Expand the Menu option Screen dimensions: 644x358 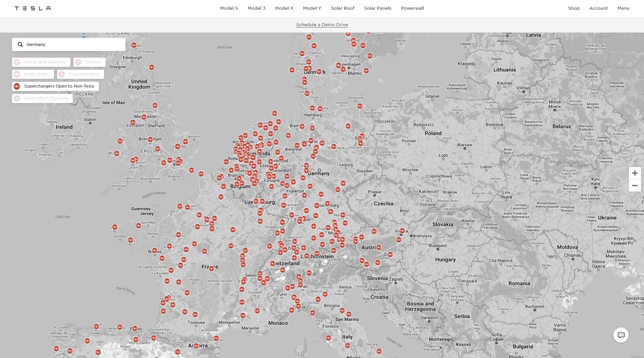[623, 8]
